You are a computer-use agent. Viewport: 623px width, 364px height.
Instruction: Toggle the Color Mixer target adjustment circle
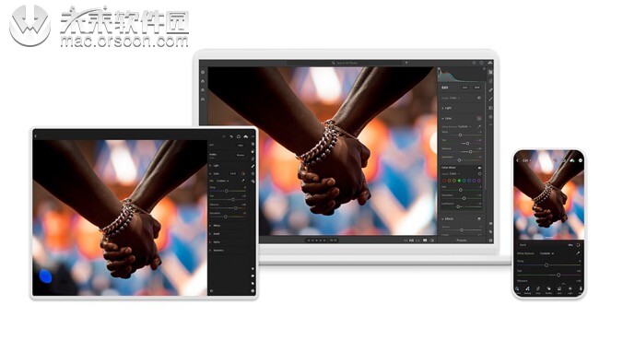pyautogui.click(x=479, y=173)
